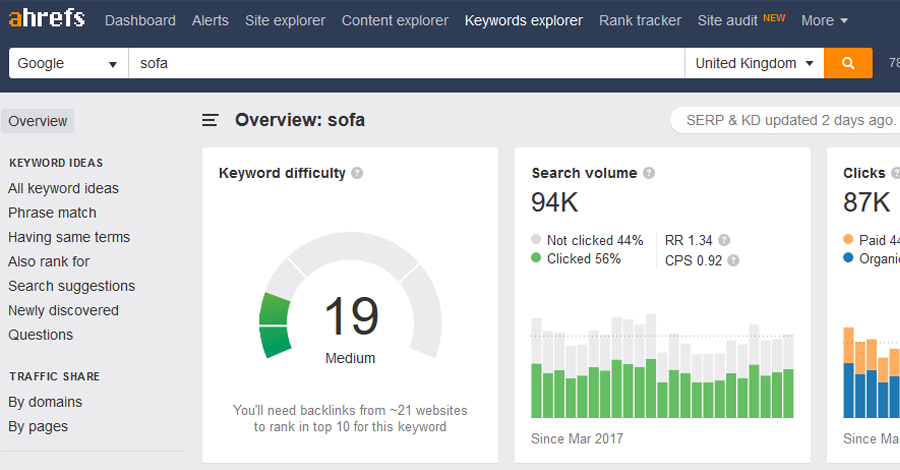Image resolution: width=900 pixels, height=470 pixels.
Task: Open traffic share By domains
Action: point(45,402)
